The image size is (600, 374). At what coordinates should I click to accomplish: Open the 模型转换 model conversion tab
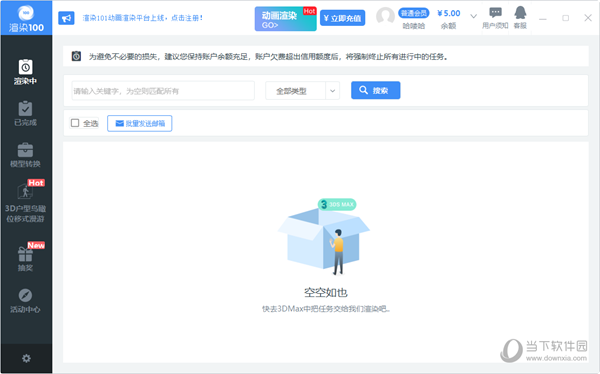26,155
